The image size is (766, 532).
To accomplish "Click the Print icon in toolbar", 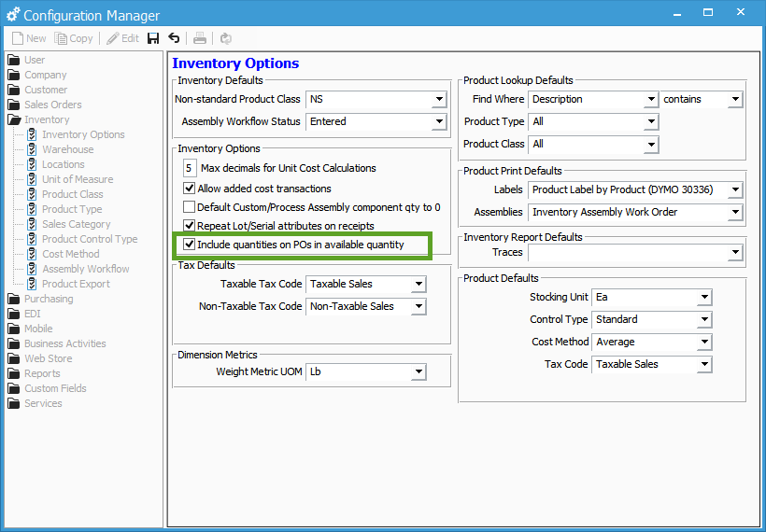I will coord(200,38).
